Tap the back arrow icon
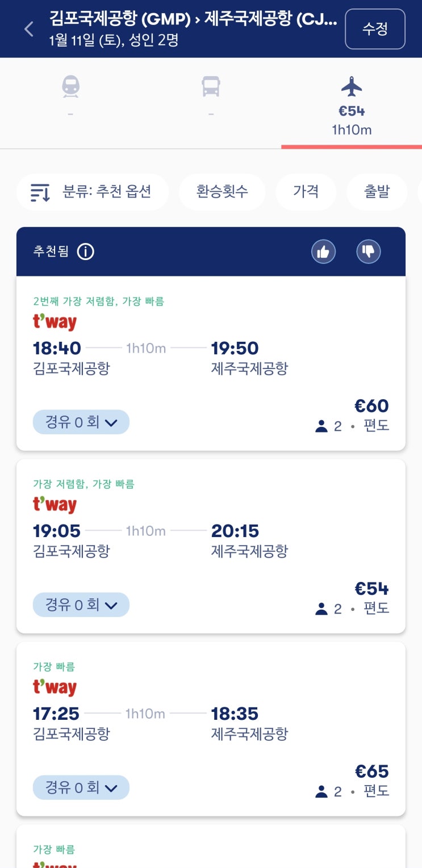Screen dimensions: 422x868 pyautogui.click(x=29, y=29)
